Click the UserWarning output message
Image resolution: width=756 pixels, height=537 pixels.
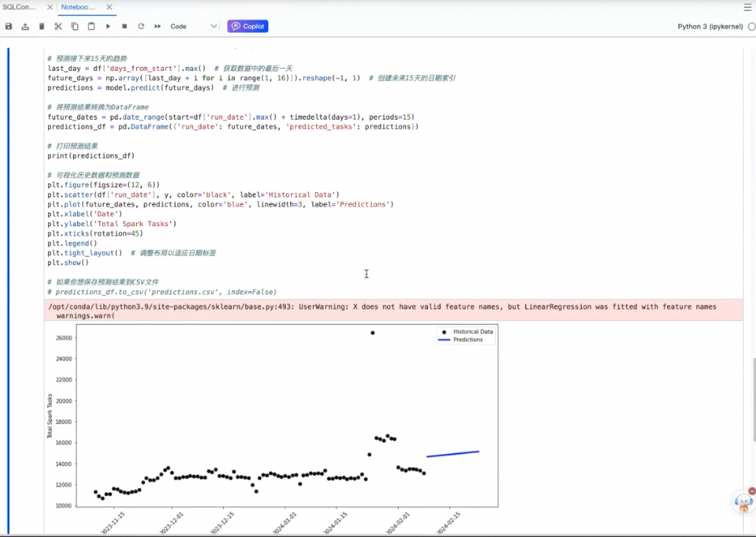(x=393, y=311)
